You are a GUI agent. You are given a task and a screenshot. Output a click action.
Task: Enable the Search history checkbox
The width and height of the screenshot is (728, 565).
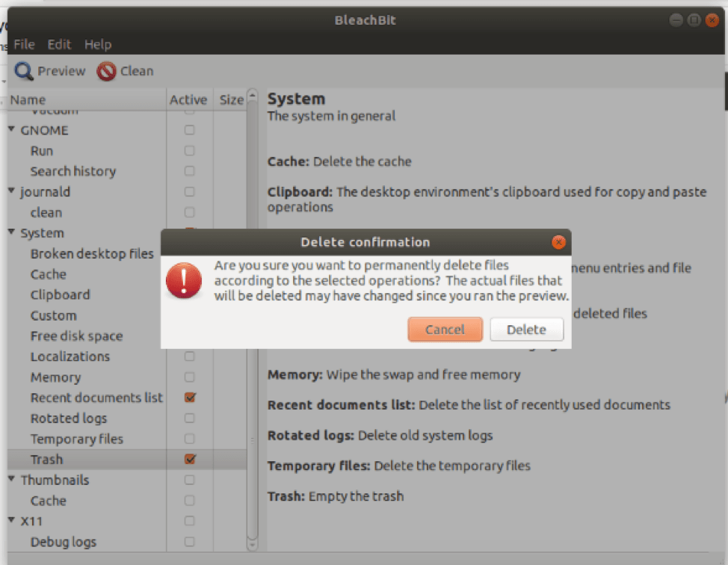[189, 171]
